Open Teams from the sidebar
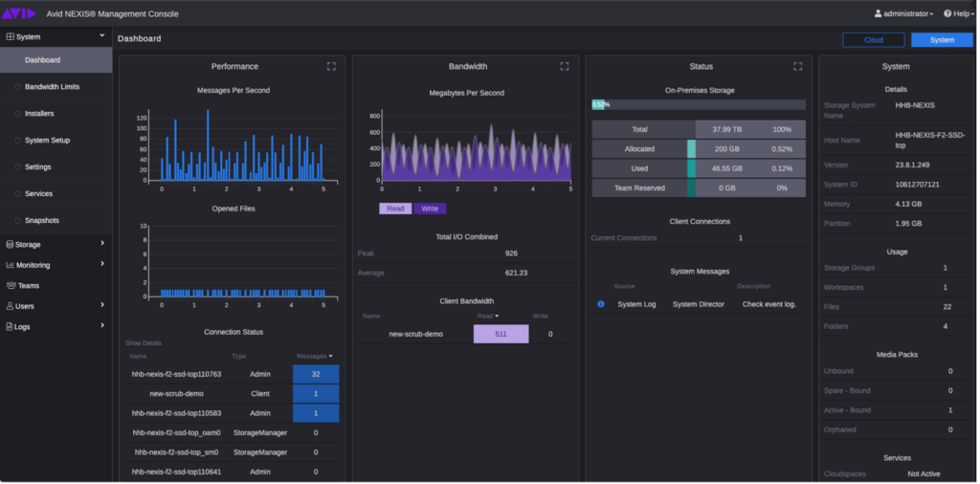Image resolution: width=980 pixels, height=484 pixels. pyautogui.click(x=29, y=285)
